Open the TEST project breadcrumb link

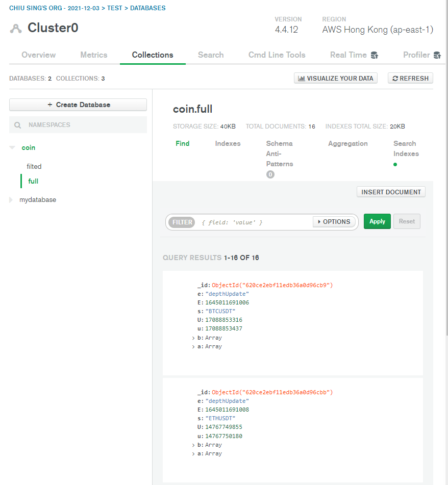pyautogui.click(x=114, y=8)
